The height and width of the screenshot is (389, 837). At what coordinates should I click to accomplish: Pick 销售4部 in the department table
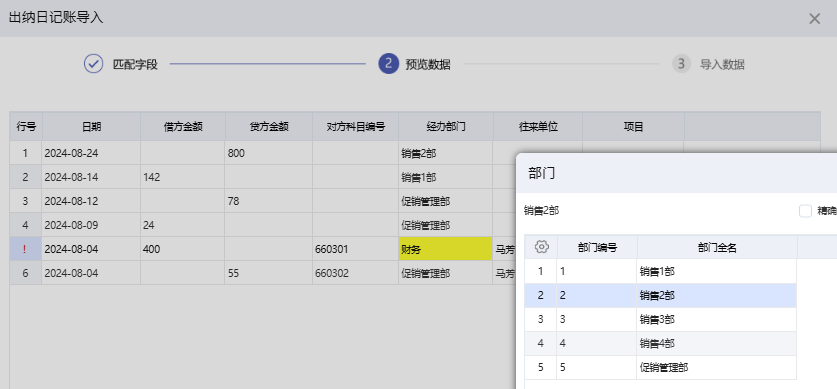(x=660, y=344)
